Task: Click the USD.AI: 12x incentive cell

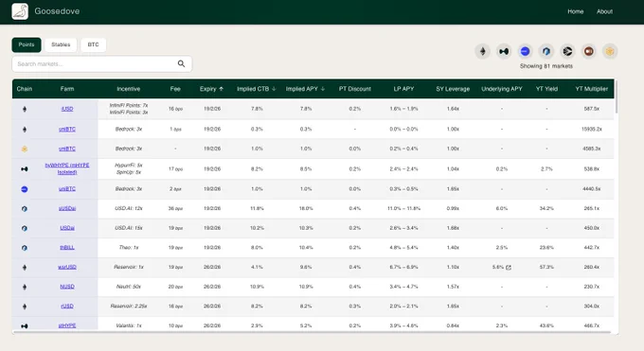Action: [128, 208]
